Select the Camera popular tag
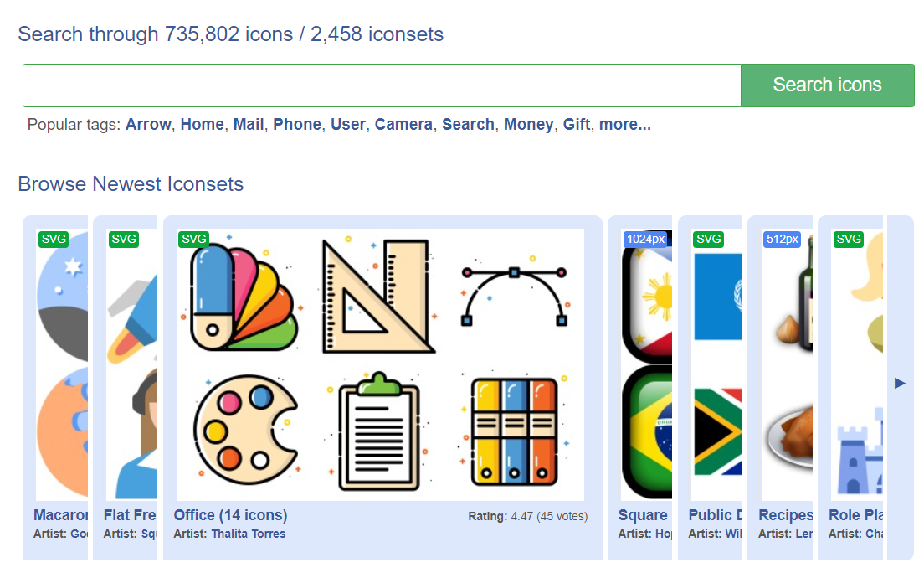Viewport: 924px width, 578px height. click(403, 125)
